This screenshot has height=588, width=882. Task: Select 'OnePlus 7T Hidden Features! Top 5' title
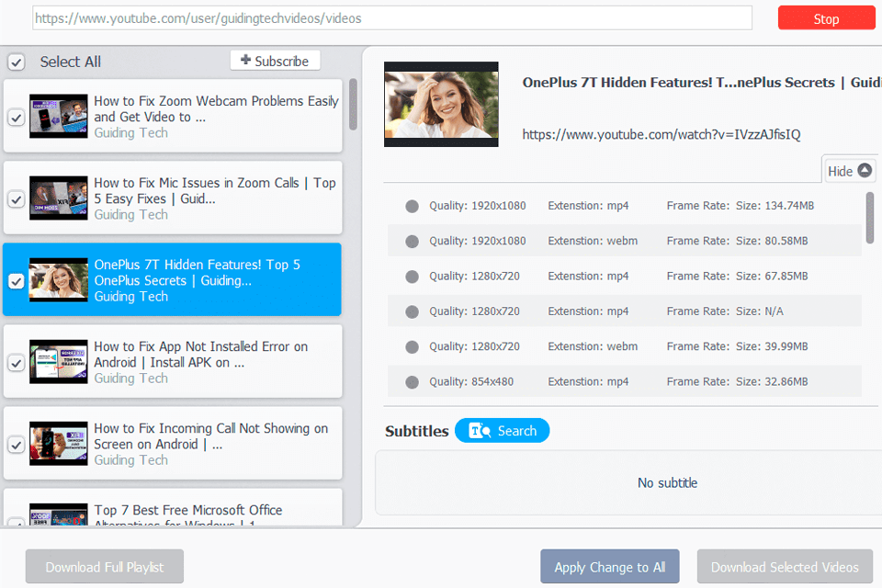click(197, 272)
